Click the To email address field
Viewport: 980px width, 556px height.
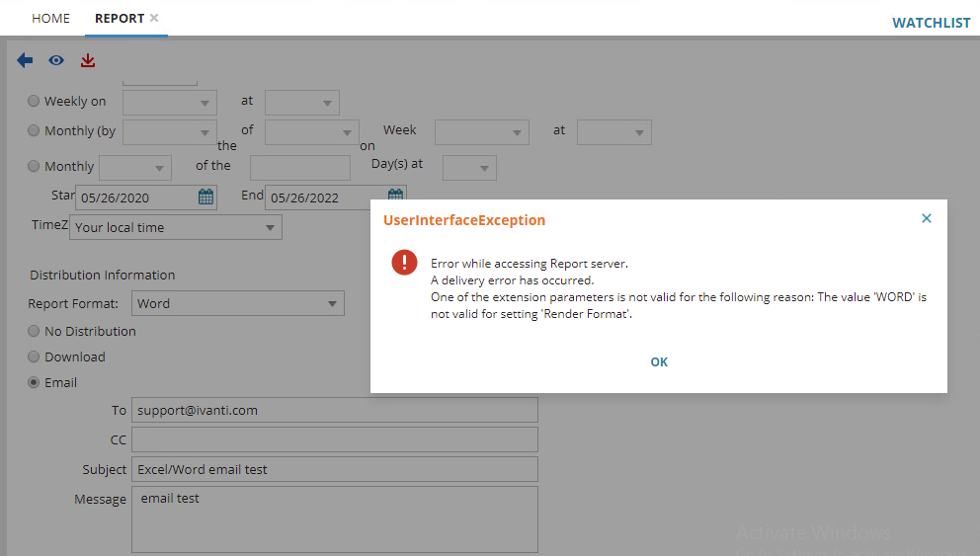point(334,410)
